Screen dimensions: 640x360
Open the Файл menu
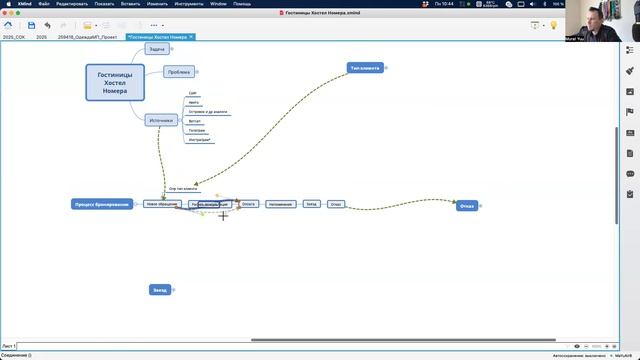pyautogui.click(x=44, y=4)
